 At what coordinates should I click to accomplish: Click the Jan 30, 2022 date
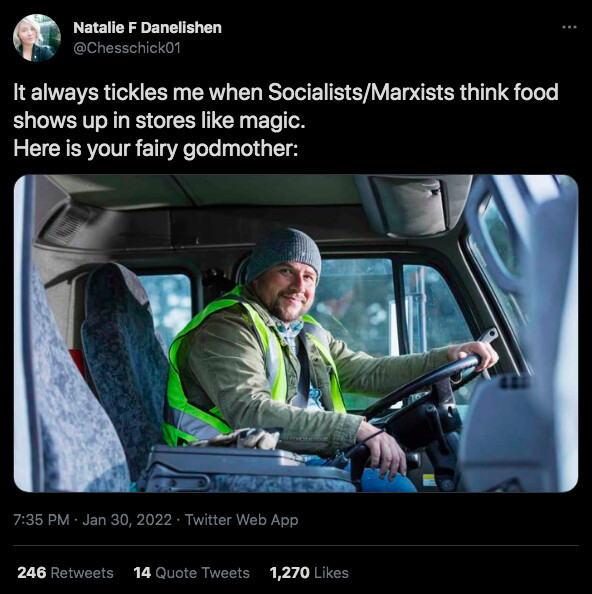pos(127,520)
